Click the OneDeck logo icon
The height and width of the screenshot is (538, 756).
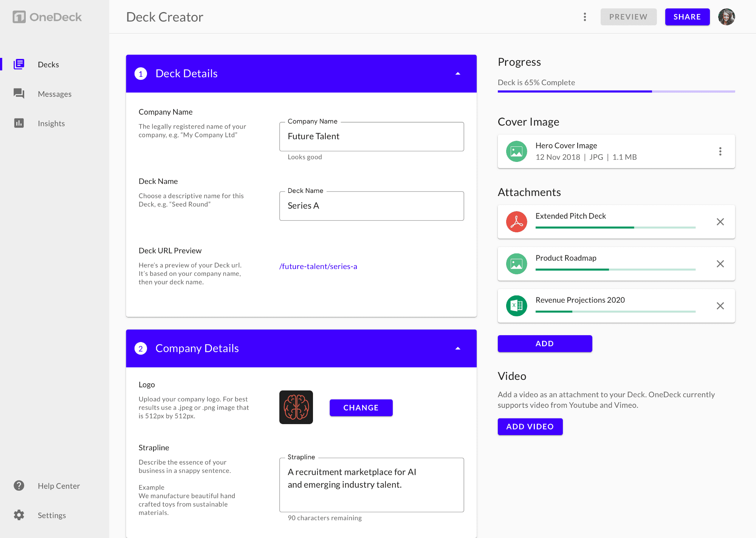pos(19,17)
